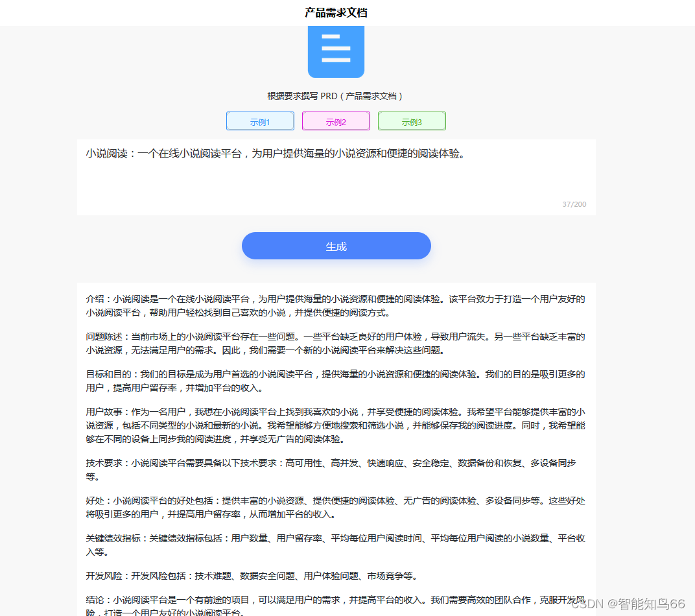Select the 示例2 example button
695x616 pixels.
336,121
